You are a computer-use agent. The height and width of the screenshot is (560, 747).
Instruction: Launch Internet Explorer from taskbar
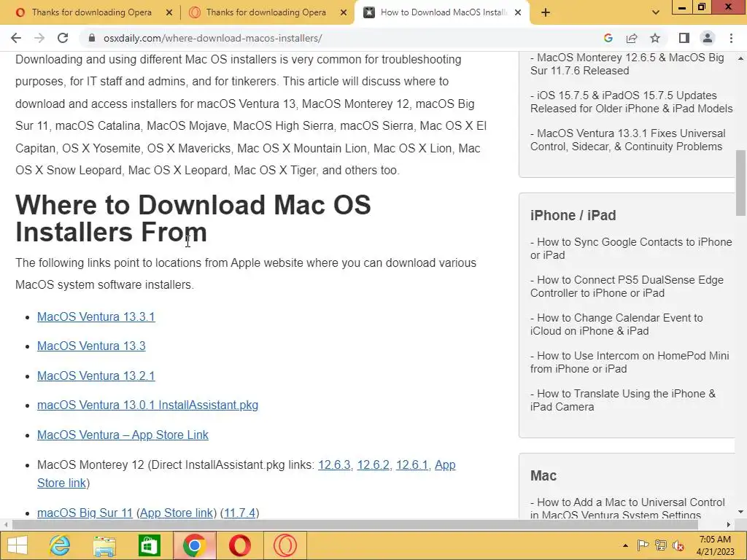point(60,545)
